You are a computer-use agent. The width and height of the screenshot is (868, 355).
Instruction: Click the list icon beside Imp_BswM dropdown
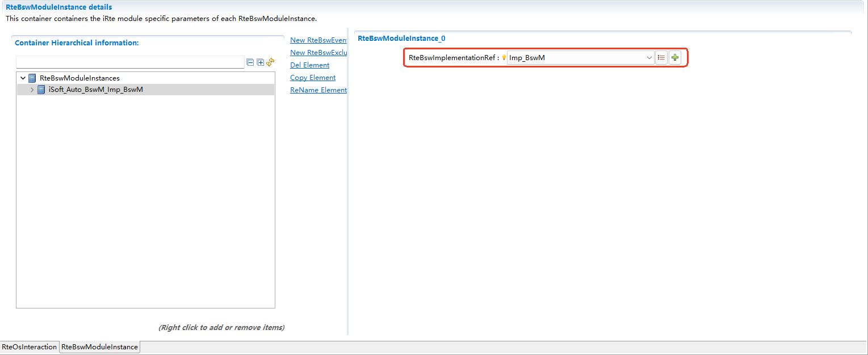[661, 58]
